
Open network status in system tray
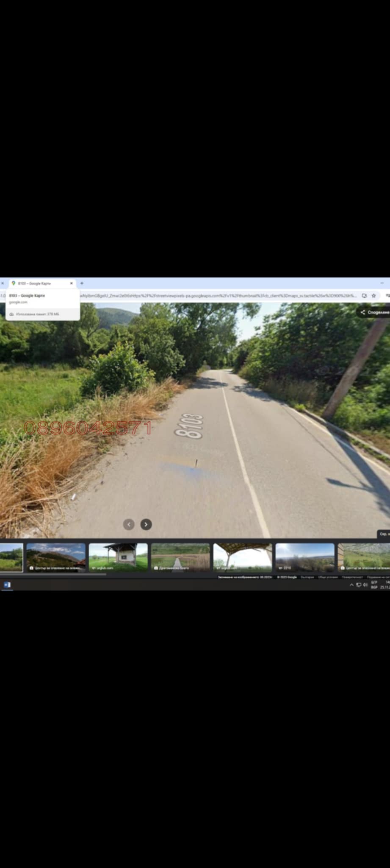coord(359,585)
